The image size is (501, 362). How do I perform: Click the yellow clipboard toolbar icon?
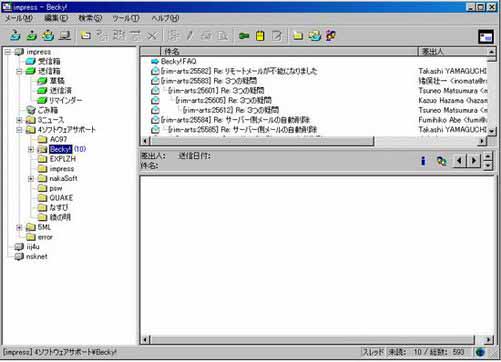pyautogui.click(x=260, y=35)
